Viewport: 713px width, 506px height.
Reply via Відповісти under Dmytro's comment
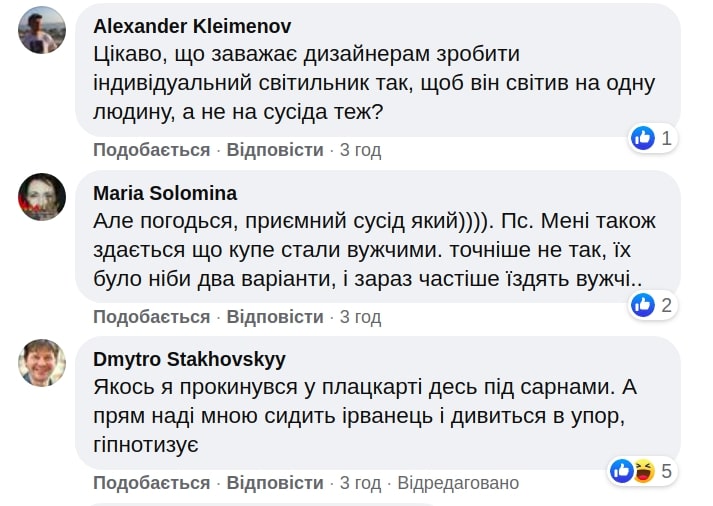[275, 483]
